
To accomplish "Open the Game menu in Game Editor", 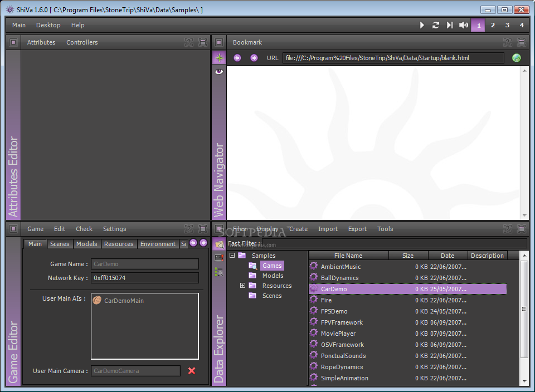I will coord(36,229).
